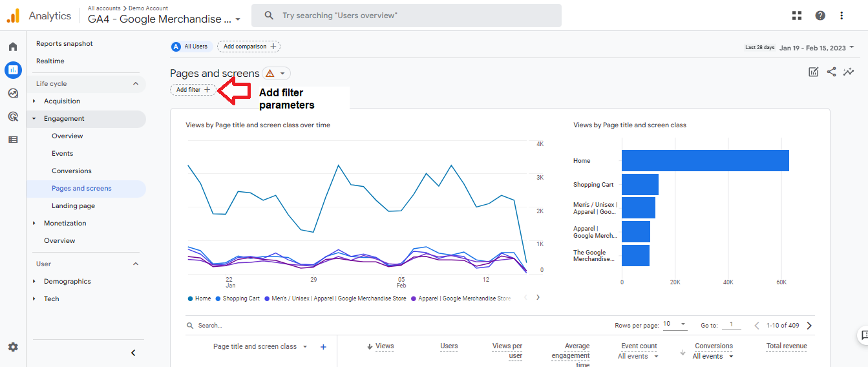Collapse the Life cycle group
The width and height of the screenshot is (868, 367).
136,83
